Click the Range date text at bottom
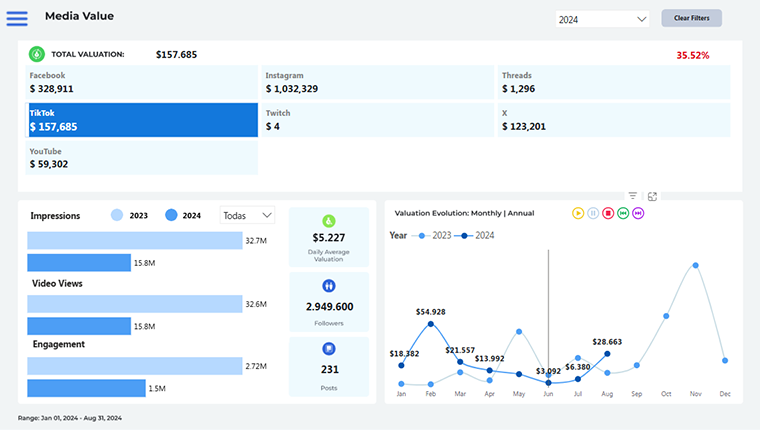The width and height of the screenshot is (760, 430). click(70, 418)
